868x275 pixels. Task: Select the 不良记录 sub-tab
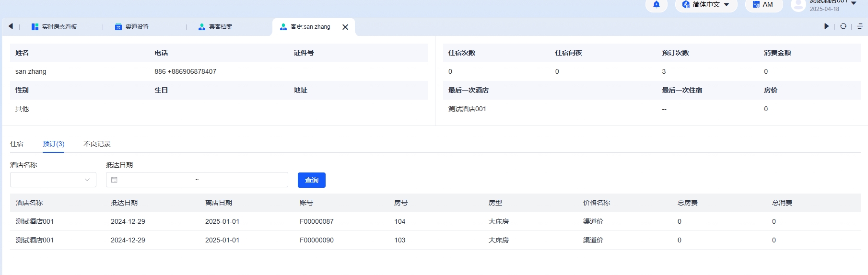[x=97, y=144]
